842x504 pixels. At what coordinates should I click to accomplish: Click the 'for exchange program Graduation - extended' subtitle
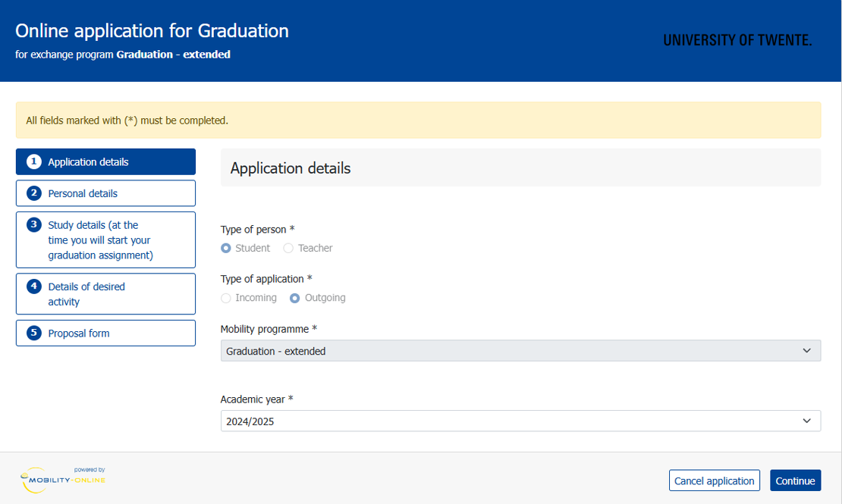(123, 55)
